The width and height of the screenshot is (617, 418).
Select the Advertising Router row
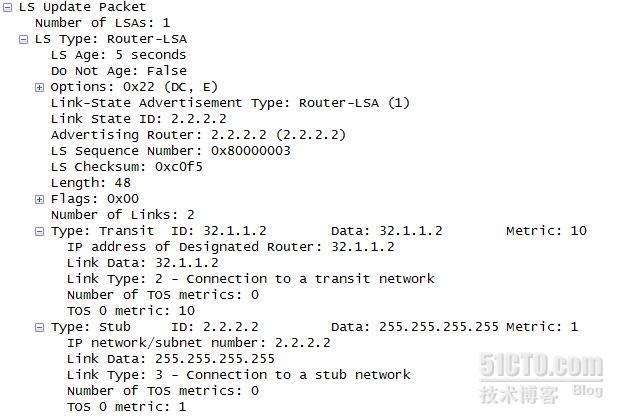pos(198,135)
